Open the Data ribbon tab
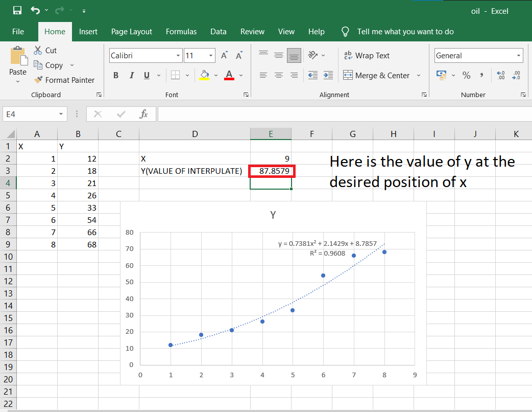Viewport: 532px width, 412px height. 219,31
